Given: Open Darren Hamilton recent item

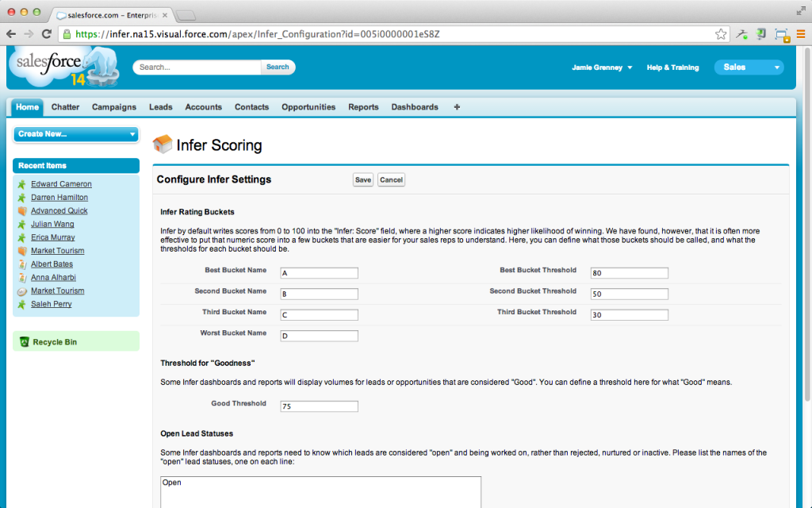Looking at the screenshot, I should coord(59,198).
